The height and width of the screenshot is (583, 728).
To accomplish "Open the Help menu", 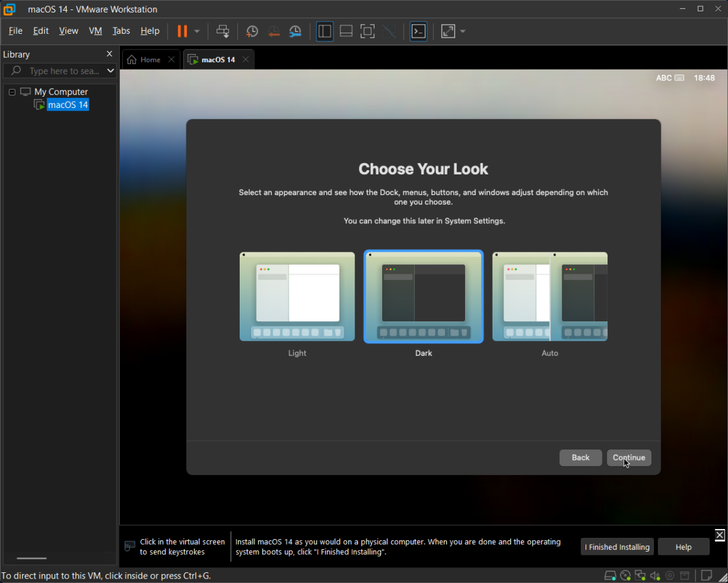I will [150, 31].
